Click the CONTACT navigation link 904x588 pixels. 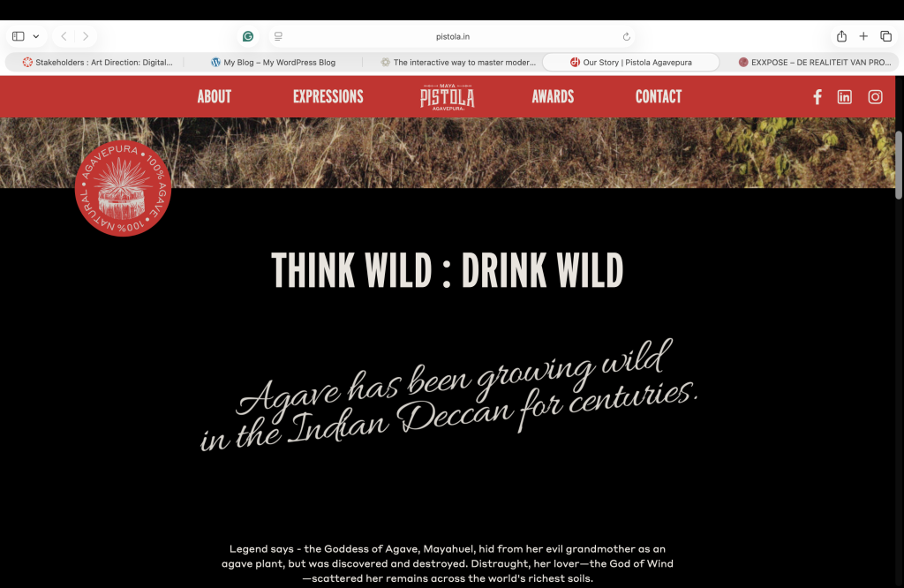(659, 96)
